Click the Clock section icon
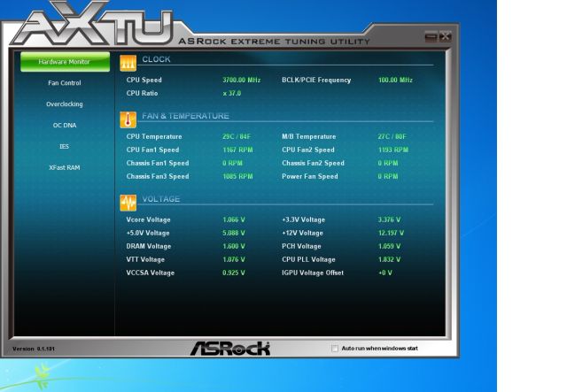 (128, 63)
